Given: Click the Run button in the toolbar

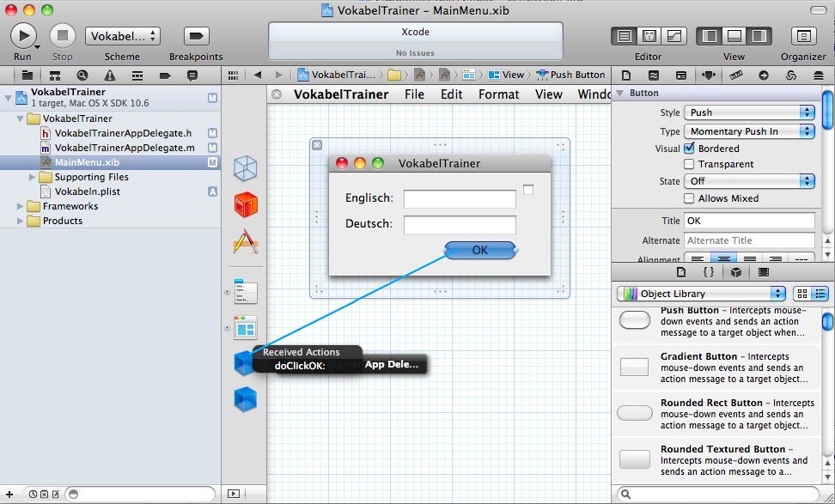Looking at the screenshot, I should click(x=23, y=35).
